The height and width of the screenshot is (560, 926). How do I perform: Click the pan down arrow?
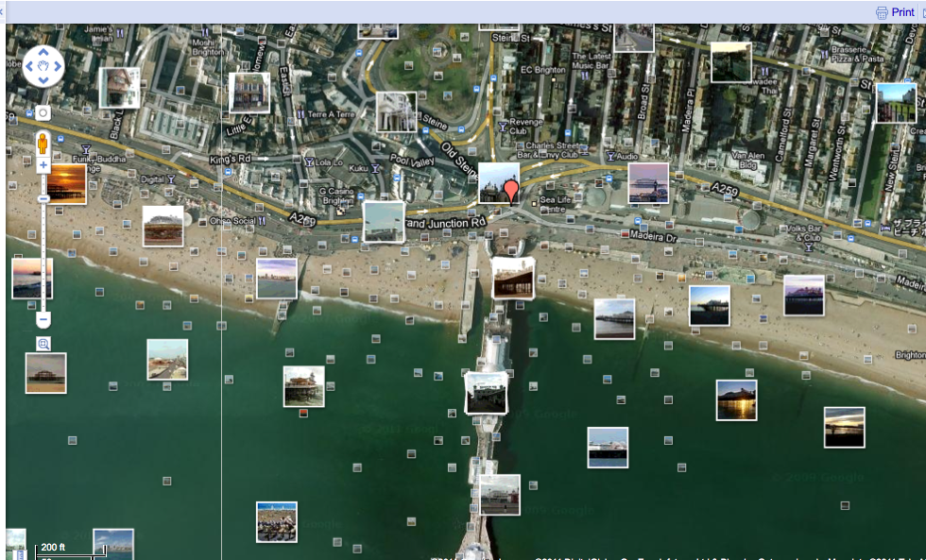coord(43,79)
